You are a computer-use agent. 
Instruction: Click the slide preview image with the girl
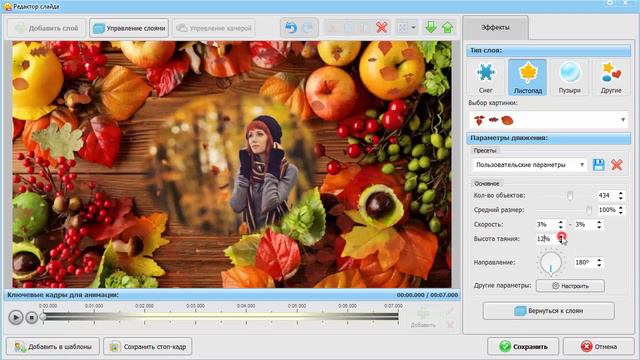click(232, 164)
